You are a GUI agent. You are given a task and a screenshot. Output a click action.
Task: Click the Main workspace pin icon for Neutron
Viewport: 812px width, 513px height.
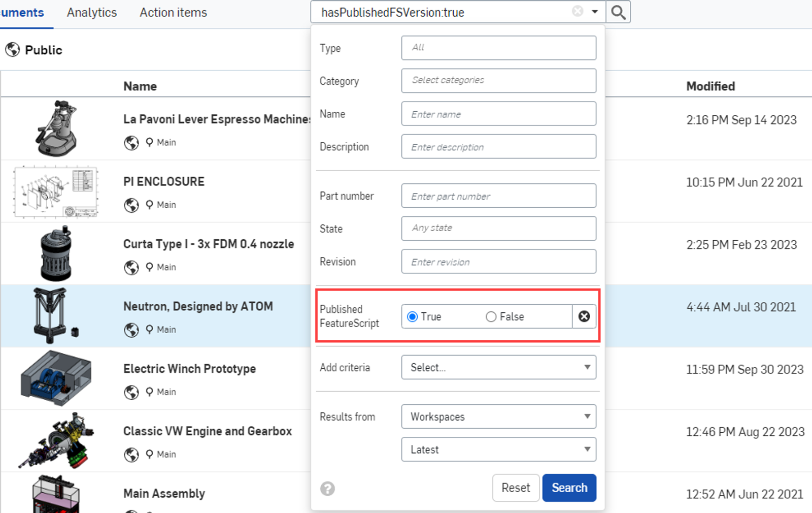(149, 330)
